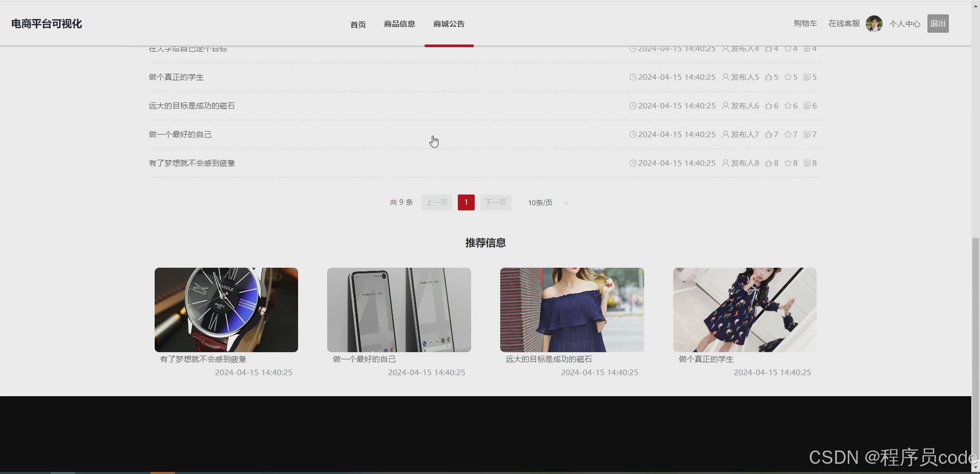The width and height of the screenshot is (980, 474).
Task: Toggle the thumbs-up on the 发布人4 row
Action: [x=770, y=49]
